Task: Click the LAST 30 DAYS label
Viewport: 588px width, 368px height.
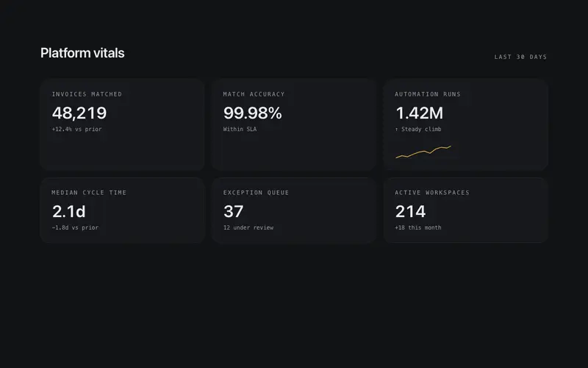Action: pyautogui.click(x=520, y=57)
